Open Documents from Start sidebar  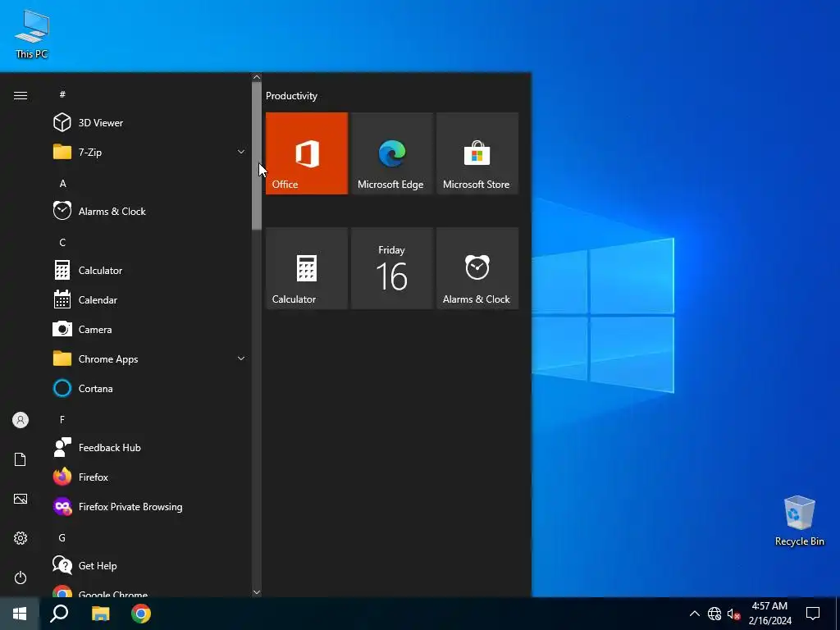point(21,459)
